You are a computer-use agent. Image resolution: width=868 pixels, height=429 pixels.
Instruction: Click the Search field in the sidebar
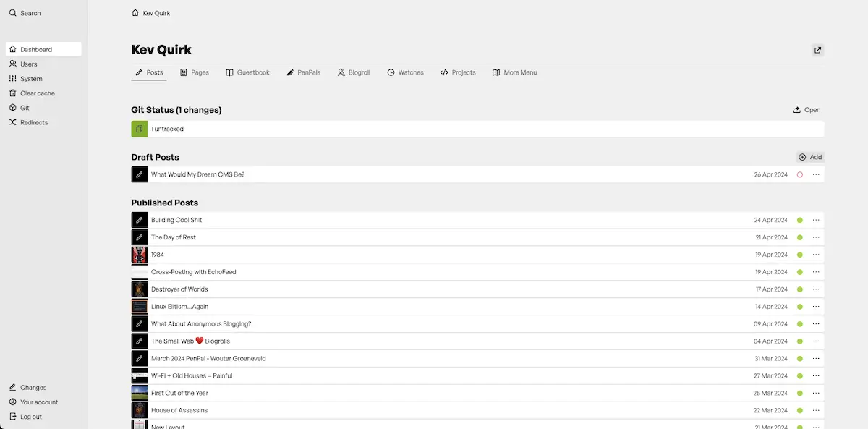point(30,13)
